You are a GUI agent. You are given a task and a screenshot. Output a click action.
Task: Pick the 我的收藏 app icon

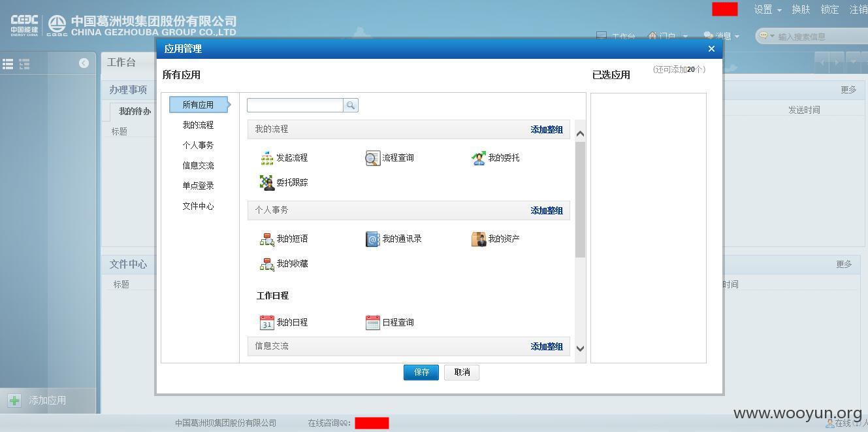coord(267,263)
